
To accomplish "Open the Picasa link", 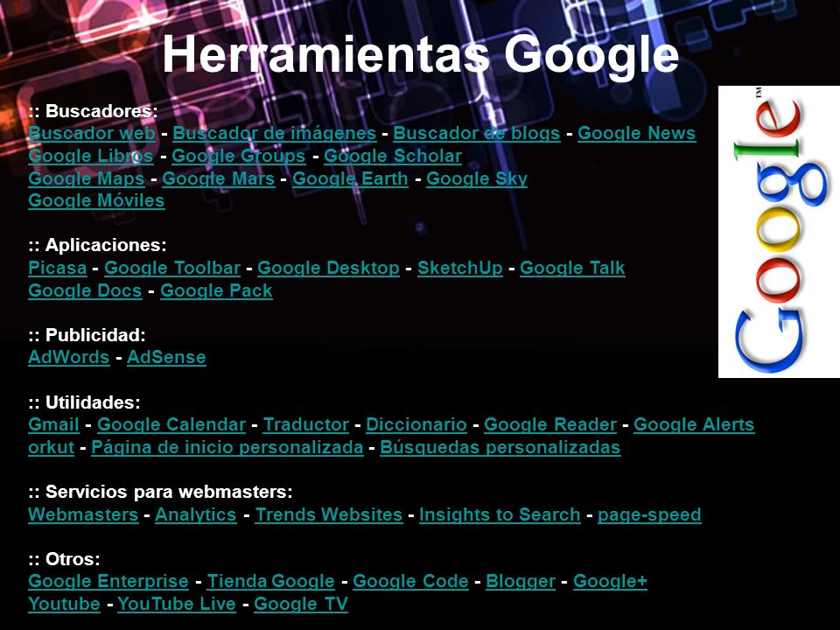I will point(58,268).
